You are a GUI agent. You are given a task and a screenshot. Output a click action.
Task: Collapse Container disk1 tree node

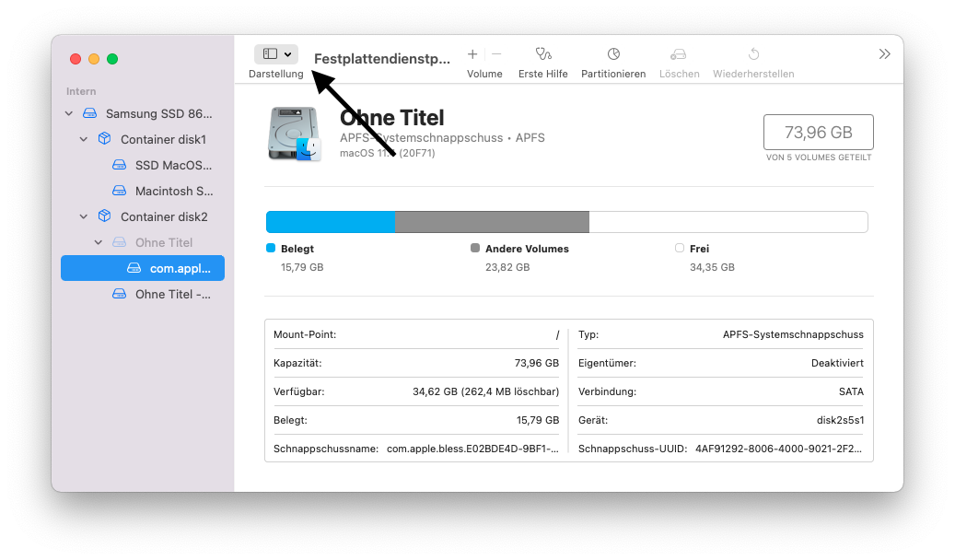pyautogui.click(x=84, y=139)
